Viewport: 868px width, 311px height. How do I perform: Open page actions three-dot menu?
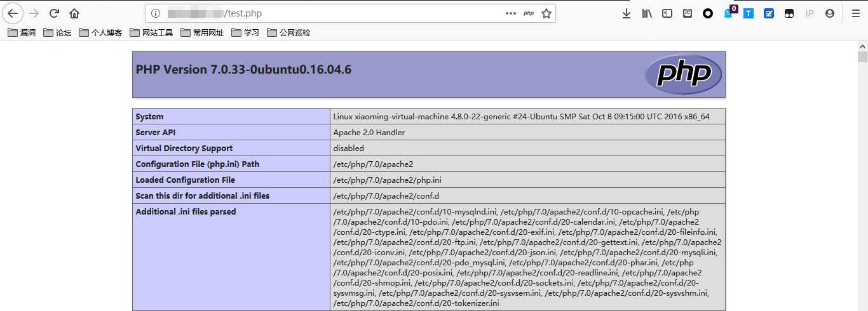[x=511, y=13]
